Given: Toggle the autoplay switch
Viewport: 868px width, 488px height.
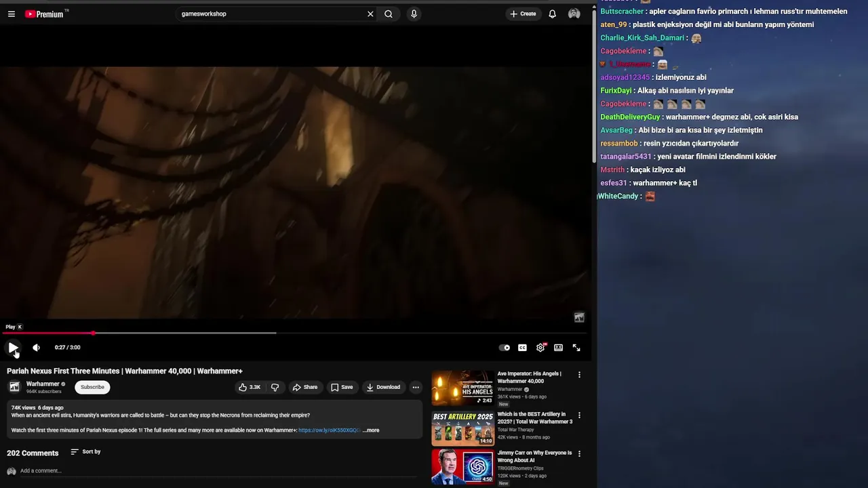Looking at the screenshot, I should 505,348.
